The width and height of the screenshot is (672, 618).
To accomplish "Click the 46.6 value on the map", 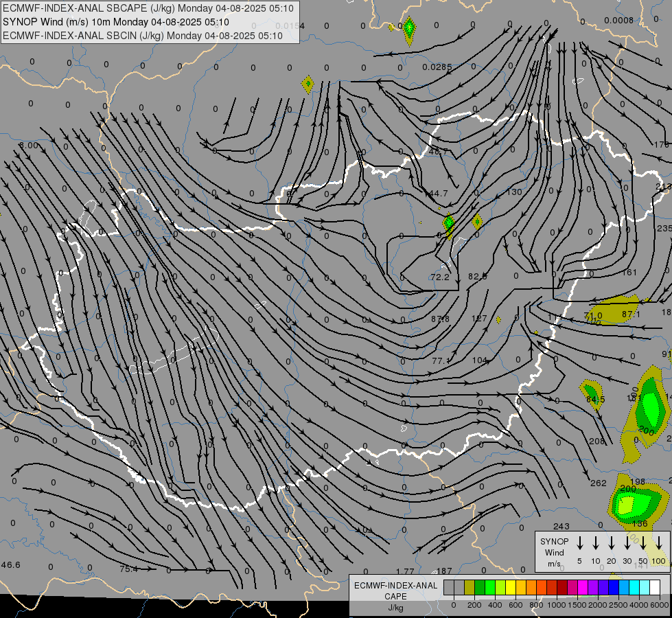I will (x=11, y=565).
